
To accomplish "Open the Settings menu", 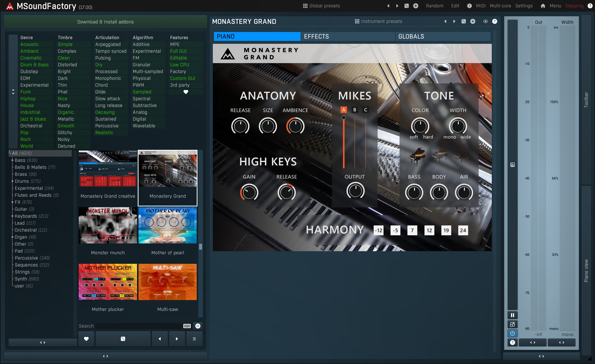I will (524, 6).
